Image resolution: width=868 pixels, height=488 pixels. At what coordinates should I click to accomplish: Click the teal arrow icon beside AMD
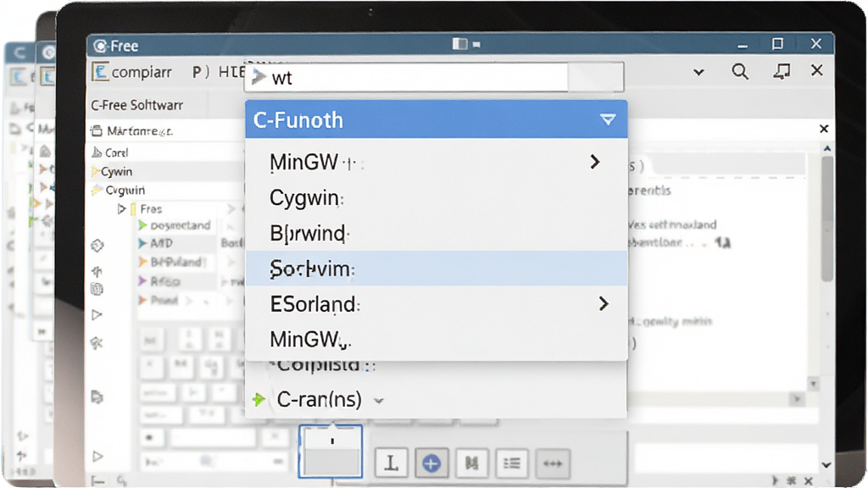[x=142, y=243]
